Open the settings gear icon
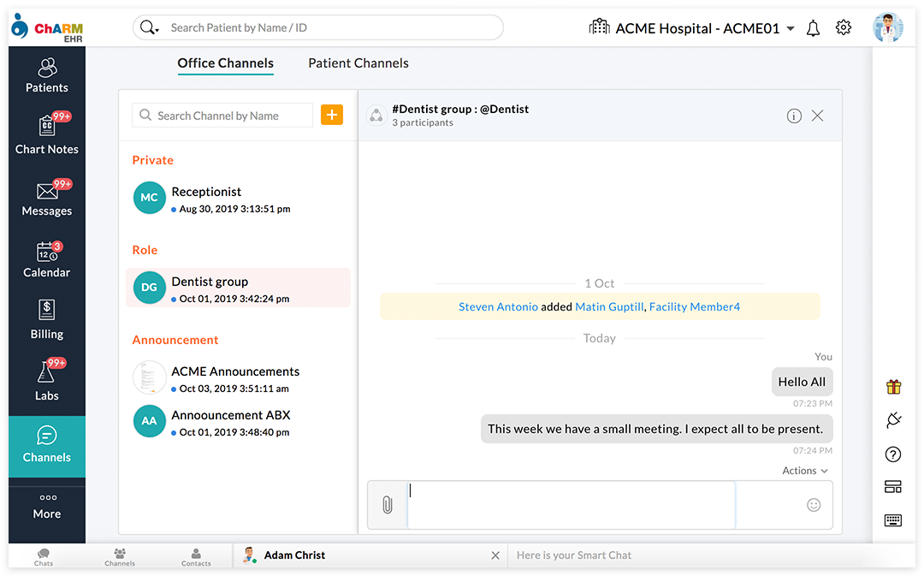924x576 pixels. [844, 28]
